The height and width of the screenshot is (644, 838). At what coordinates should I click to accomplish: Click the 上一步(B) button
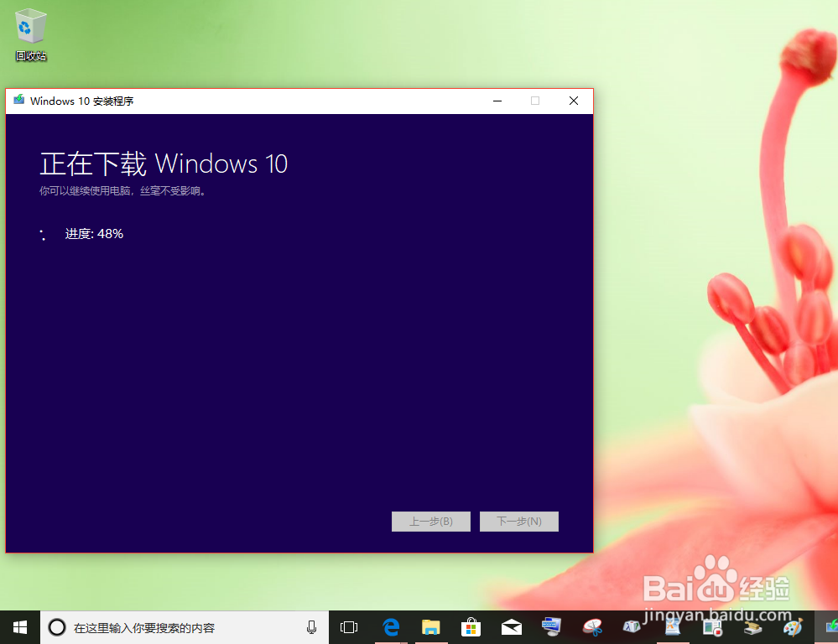tap(430, 521)
